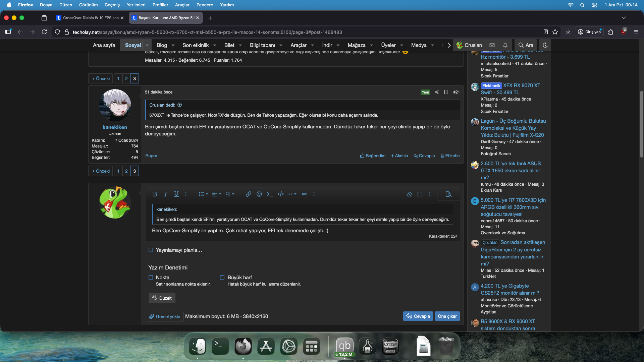This screenshot has height=362, width=644.
Task: Expand the Bilet dropdown arrow
Action: tap(240, 45)
